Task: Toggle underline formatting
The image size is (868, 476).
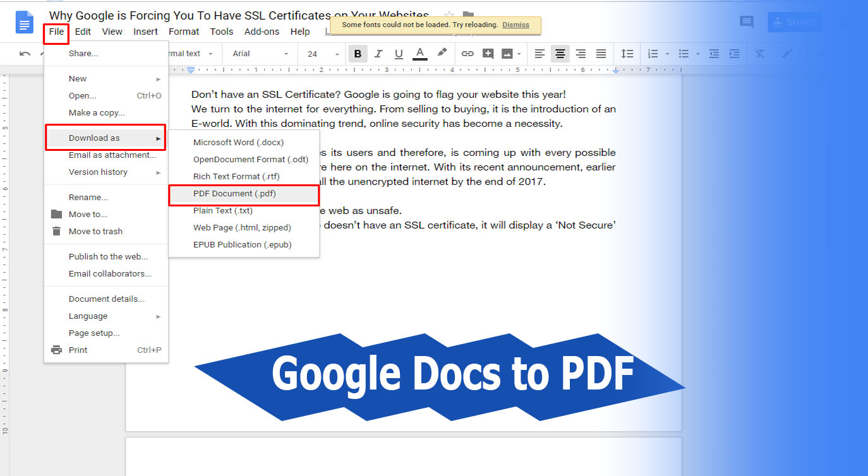Action: click(x=399, y=54)
